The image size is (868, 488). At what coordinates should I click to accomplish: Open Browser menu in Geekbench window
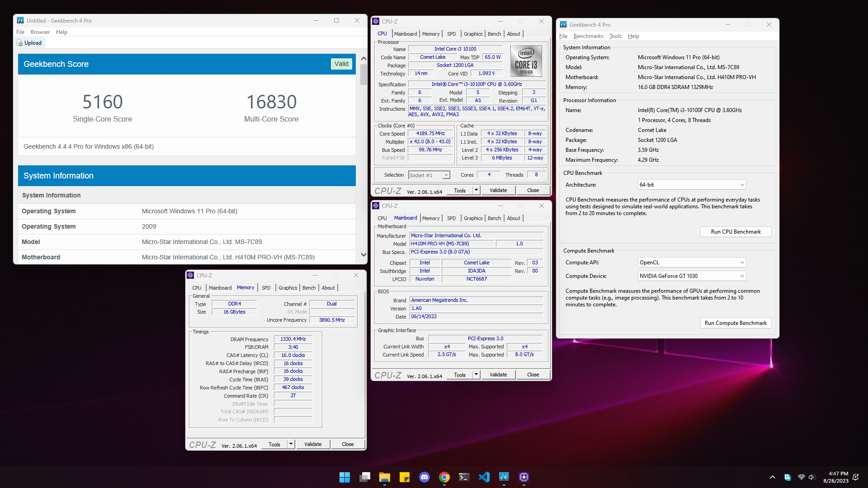40,32
